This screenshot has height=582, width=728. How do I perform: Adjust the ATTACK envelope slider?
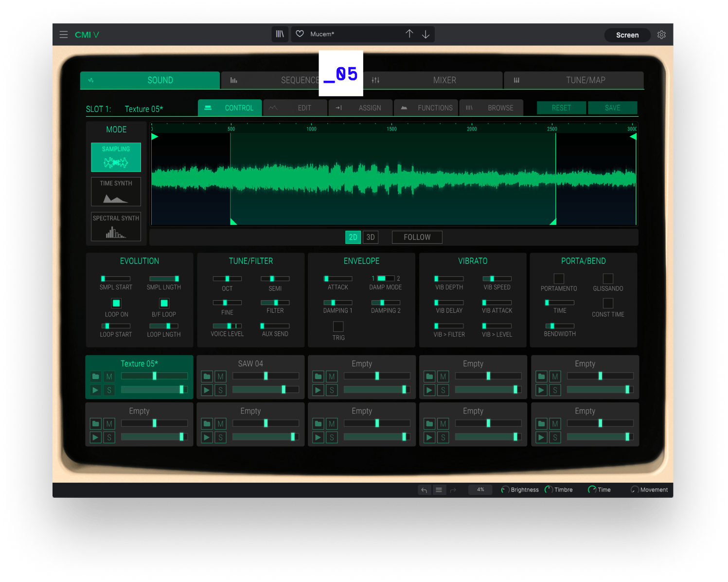tap(338, 279)
